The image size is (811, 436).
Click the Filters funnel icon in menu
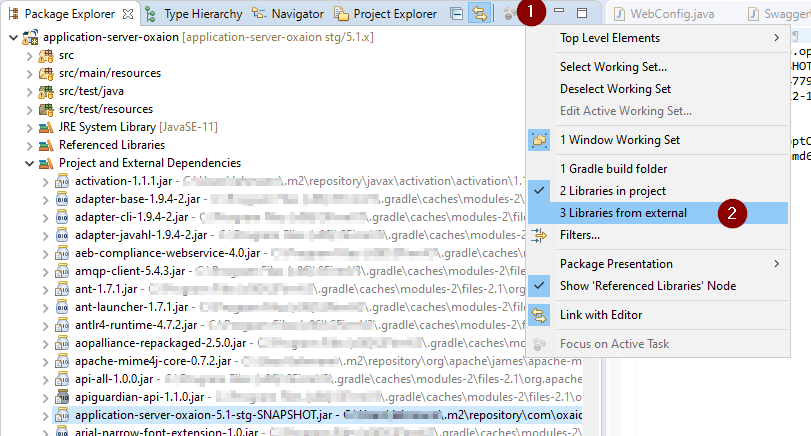coord(539,235)
